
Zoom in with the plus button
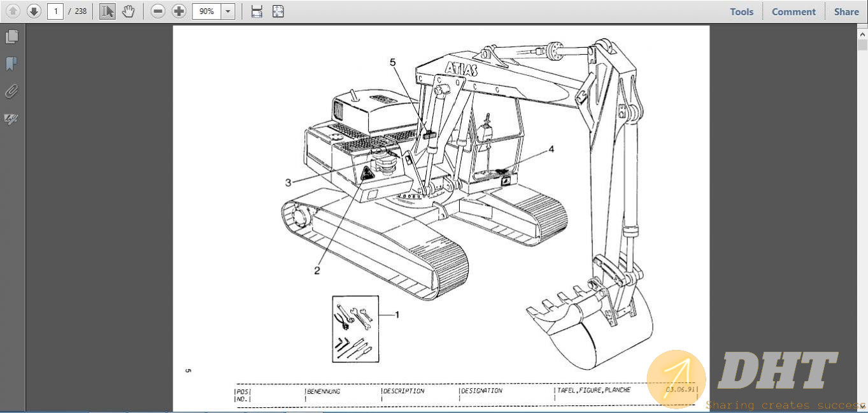179,11
